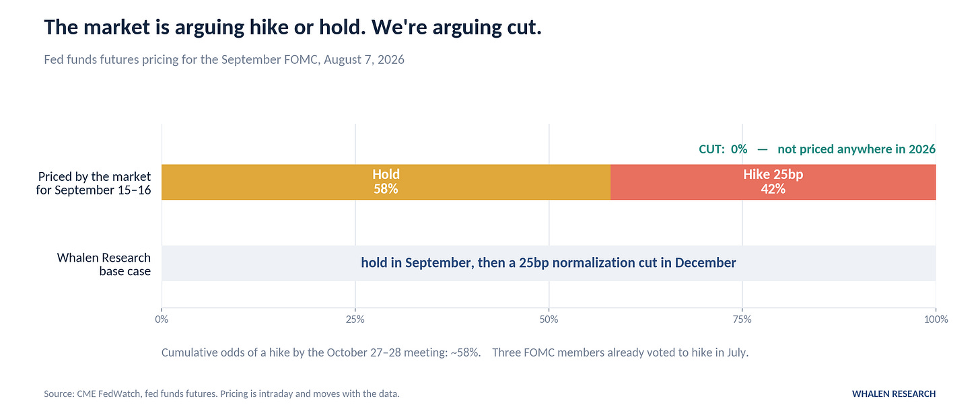
Task: Click the green CUT: 0% annotation
Action: 723,149
